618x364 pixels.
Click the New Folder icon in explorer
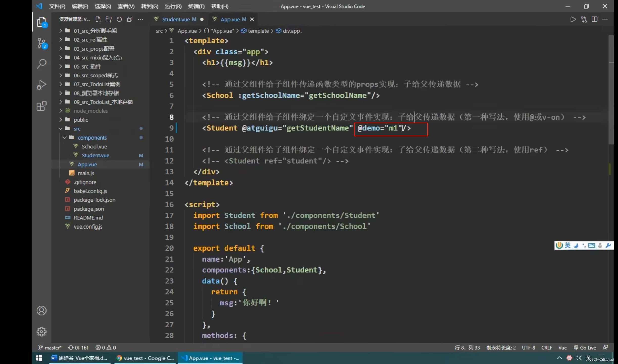(109, 19)
